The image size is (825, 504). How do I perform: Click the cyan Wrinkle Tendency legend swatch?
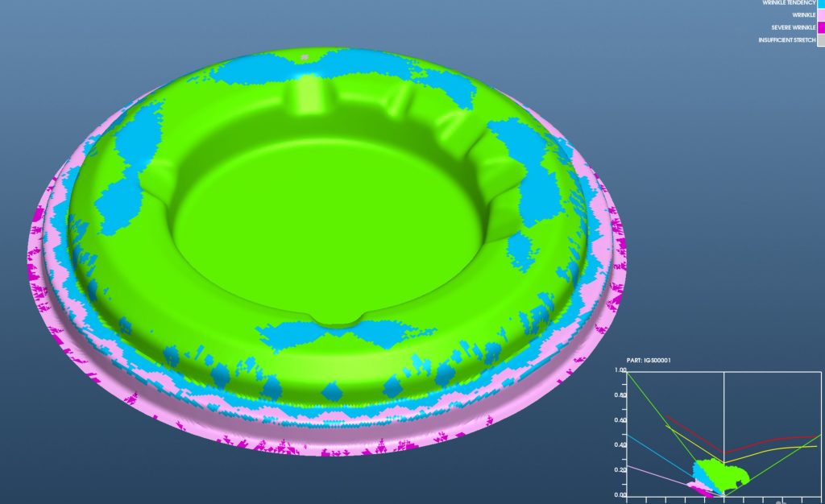click(x=821, y=3)
